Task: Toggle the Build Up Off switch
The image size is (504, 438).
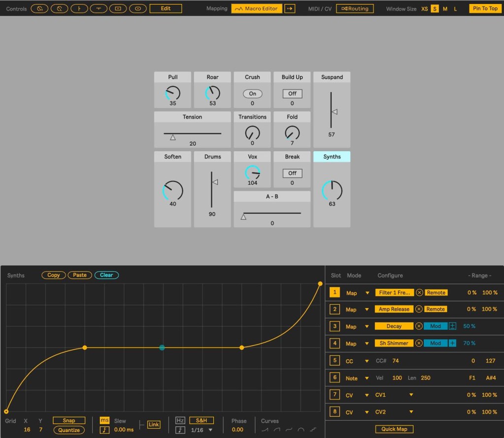Action: point(292,94)
